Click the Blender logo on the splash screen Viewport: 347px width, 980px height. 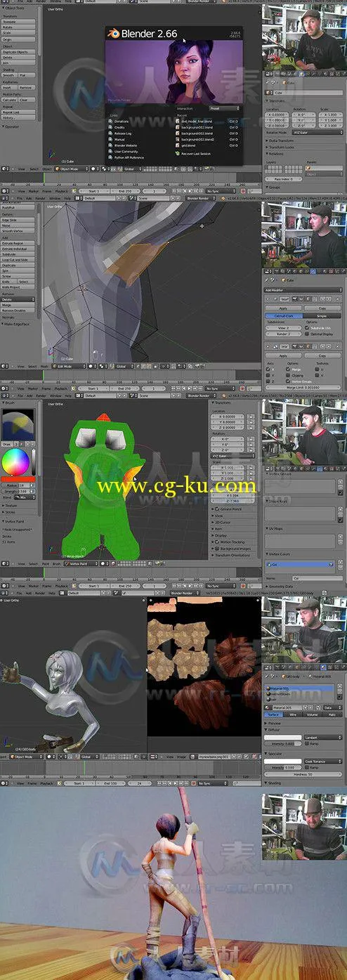pyautogui.click(x=113, y=33)
